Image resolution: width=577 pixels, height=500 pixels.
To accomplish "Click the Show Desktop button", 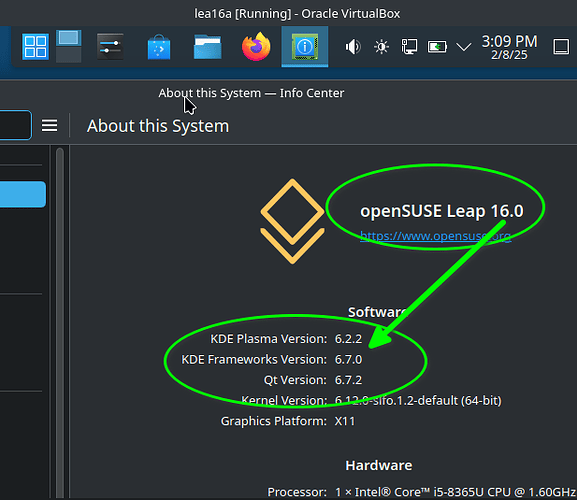I will (561, 47).
